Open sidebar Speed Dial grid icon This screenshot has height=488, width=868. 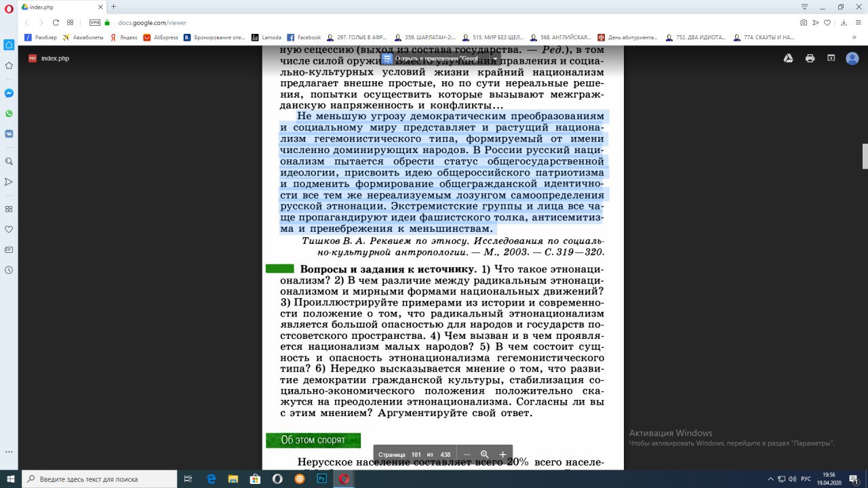coord(9,209)
